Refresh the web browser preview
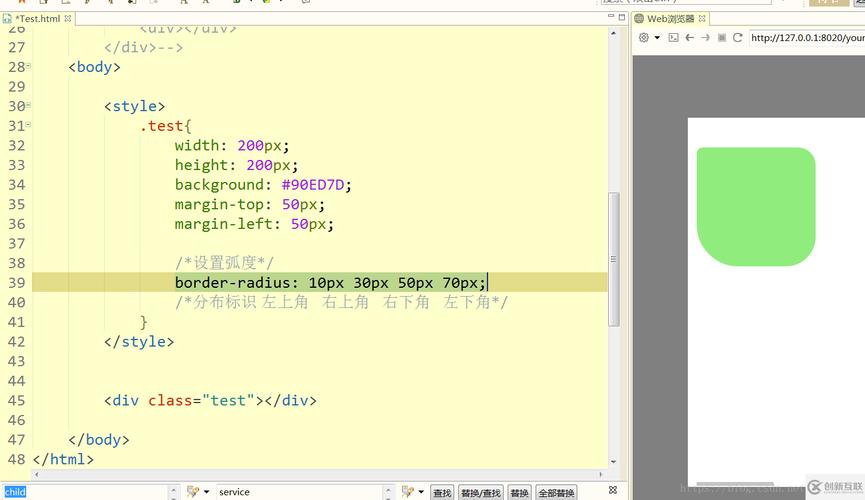 pyautogui.click(x=738, y=38)
